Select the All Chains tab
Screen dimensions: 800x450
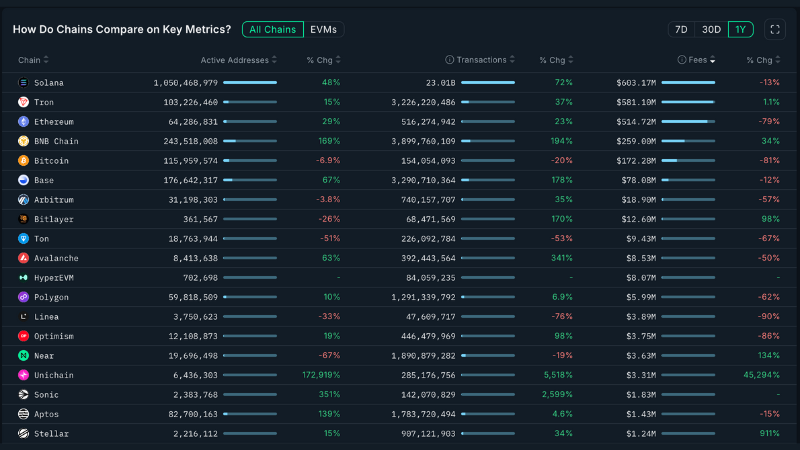click(272, 29)
